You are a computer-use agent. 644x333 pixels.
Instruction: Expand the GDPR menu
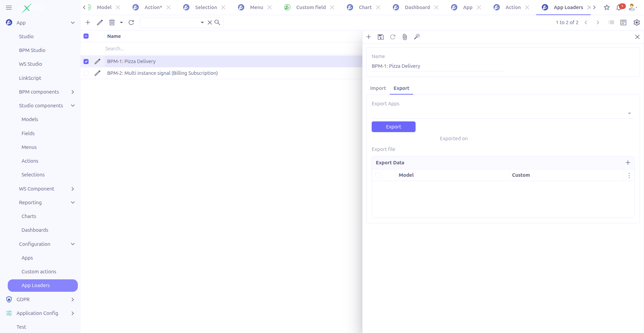pyautogui.click(x=73, y=299)
